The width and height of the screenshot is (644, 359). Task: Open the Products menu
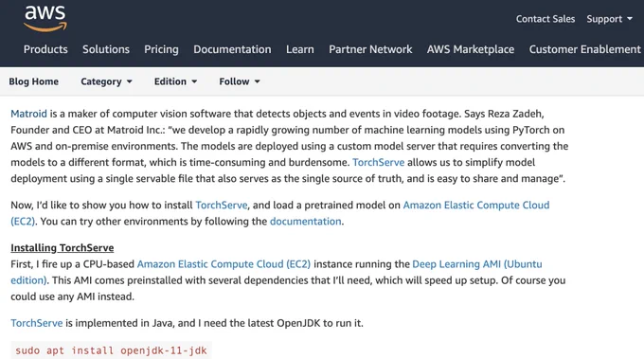coord(45,49)
